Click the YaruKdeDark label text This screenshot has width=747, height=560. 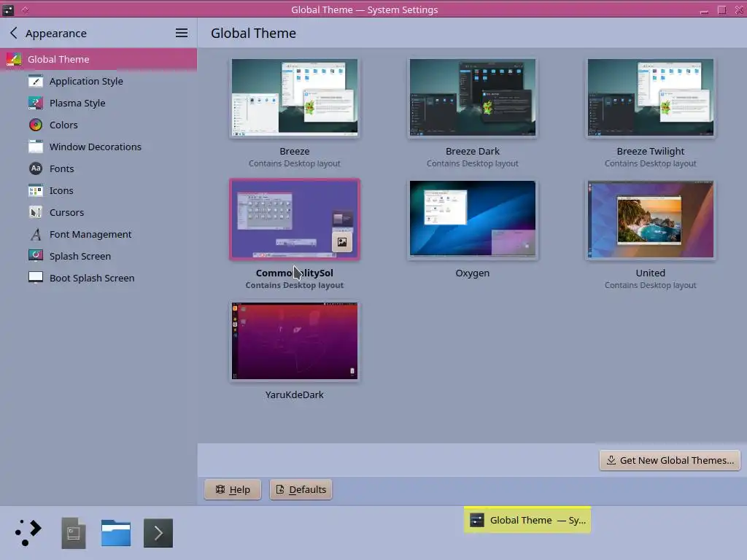(295, 394)
